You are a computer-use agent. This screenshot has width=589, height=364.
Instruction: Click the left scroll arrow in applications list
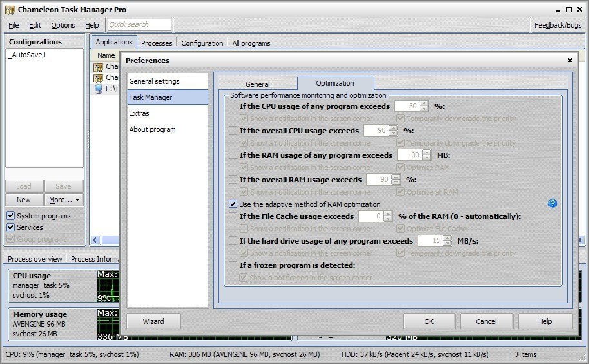[x=95, y=240]
